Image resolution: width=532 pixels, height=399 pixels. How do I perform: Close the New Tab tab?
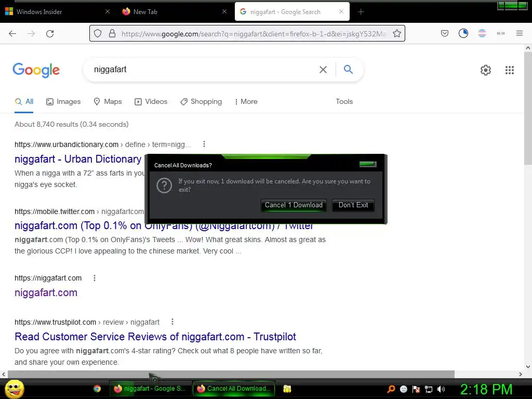coord(224,11)
